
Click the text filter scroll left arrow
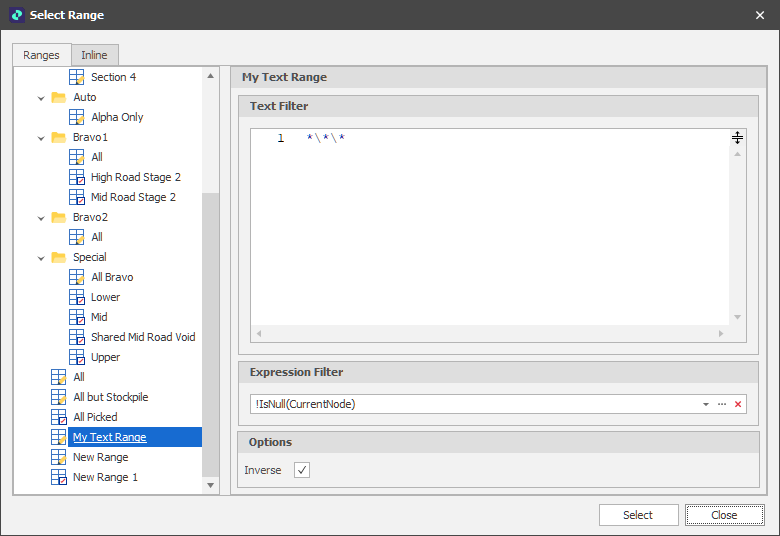point(259,333)
